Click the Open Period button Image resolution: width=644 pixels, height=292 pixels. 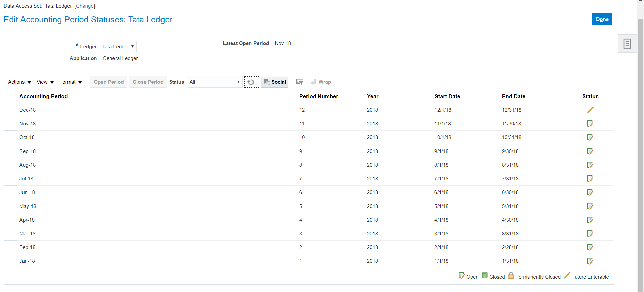[x=108, y=82]
